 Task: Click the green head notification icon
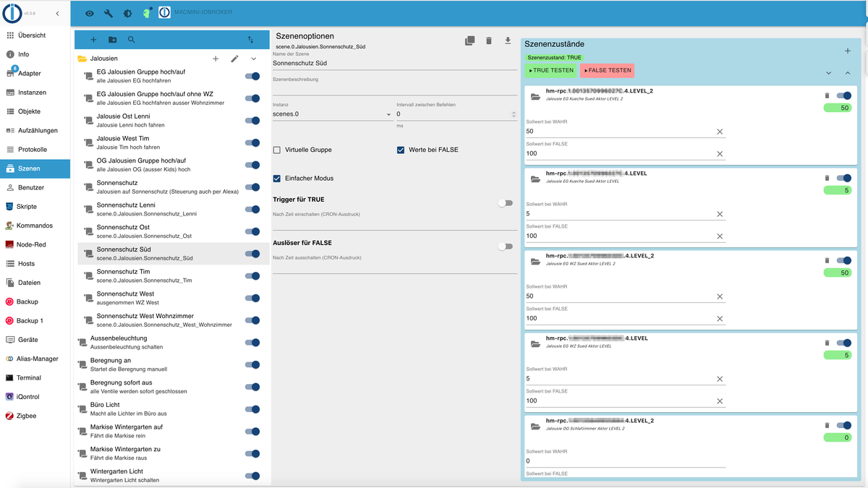pos(147,13)
